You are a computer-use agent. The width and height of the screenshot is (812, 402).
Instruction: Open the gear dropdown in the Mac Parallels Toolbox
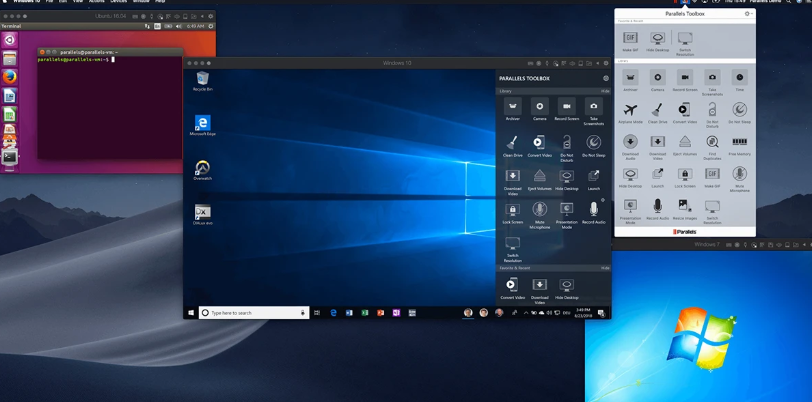coord(748,14)
